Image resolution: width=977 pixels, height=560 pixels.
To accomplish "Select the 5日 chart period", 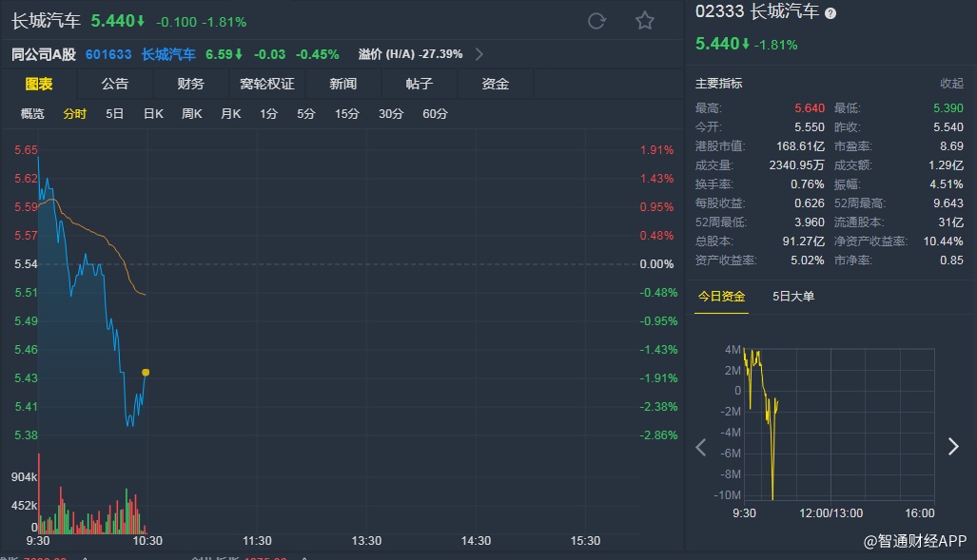I will [x=115, y=114].
